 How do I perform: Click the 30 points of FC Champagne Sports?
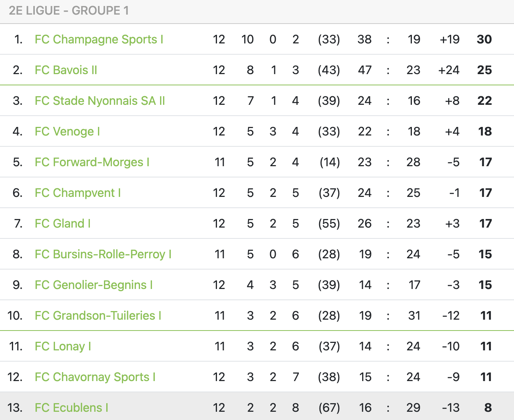(x=484, y=39)
